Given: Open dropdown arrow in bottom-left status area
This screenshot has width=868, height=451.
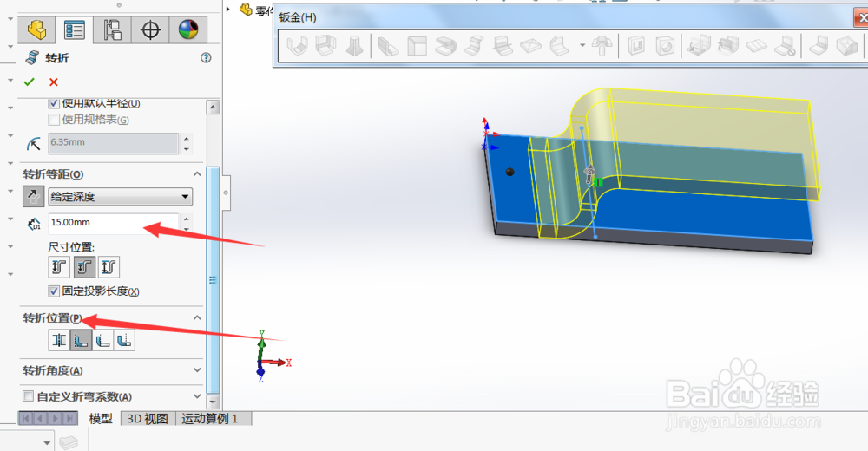Looking at the screenshot, I should click(47, 442).
